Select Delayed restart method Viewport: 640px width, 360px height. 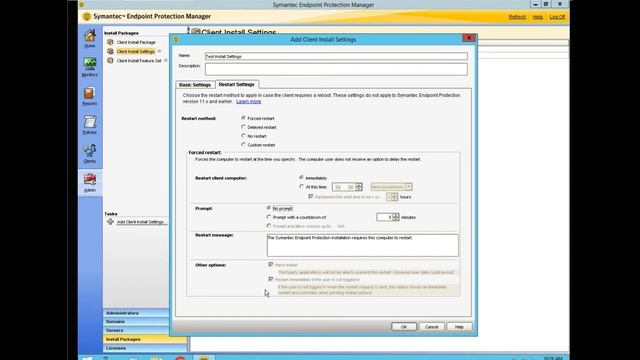tap(243, 127)
